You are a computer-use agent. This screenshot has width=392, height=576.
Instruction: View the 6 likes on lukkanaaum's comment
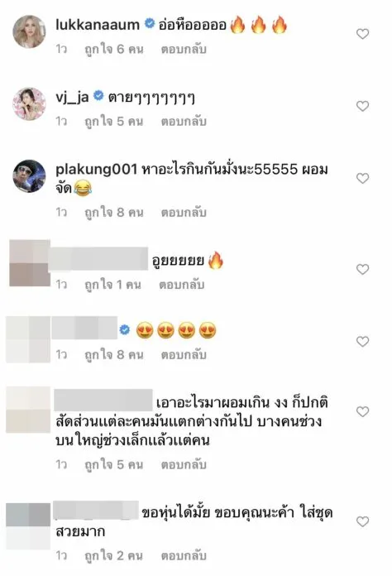coord(114,49)
